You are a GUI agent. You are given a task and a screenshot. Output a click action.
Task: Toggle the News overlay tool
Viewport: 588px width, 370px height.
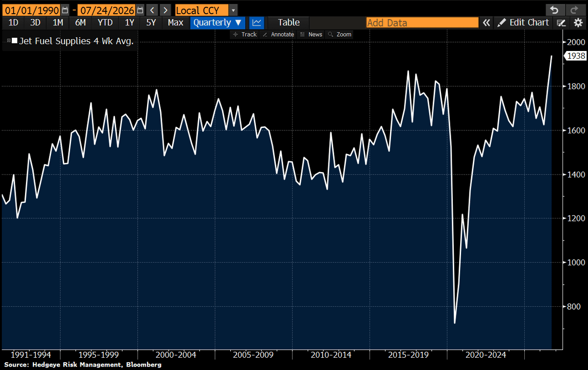(311, 34)
